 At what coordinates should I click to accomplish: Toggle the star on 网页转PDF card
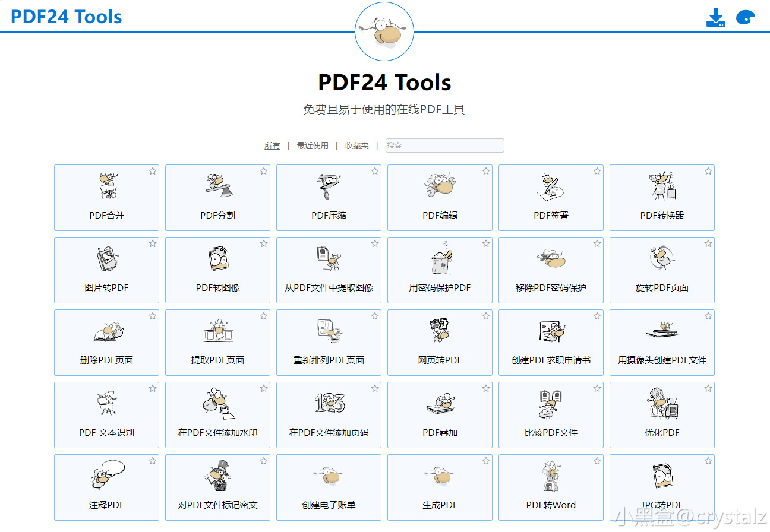(486, 316)
